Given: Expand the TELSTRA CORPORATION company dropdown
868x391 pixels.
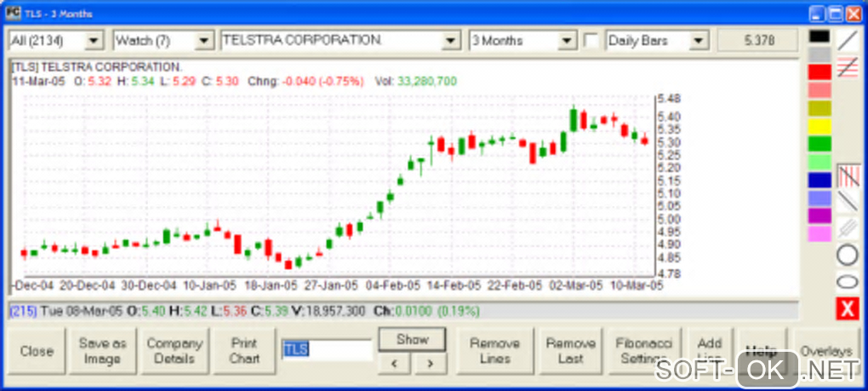Looking at the screenshot, I should 451,40.
